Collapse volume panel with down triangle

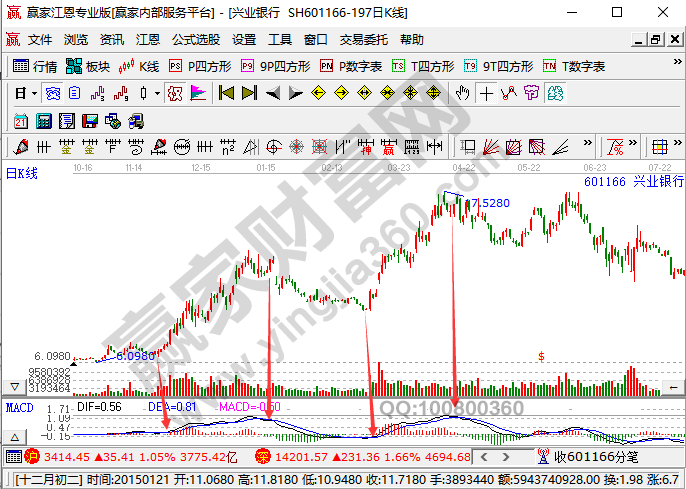pos(15,387)
